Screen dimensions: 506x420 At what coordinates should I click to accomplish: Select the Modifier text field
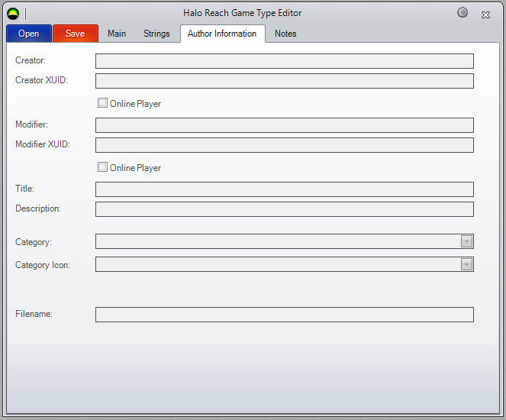[x=284, y=125]
